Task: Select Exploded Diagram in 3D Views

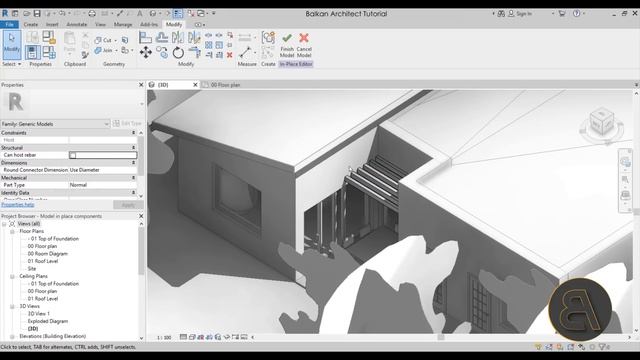Action: pyautogui.click(x=48, y=322)
